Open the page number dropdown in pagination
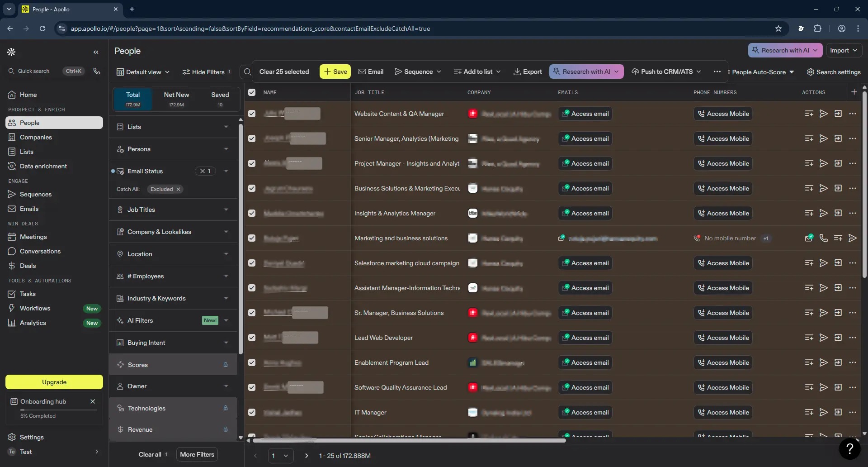Screen dimensions: 868x467 coord(280,456)
